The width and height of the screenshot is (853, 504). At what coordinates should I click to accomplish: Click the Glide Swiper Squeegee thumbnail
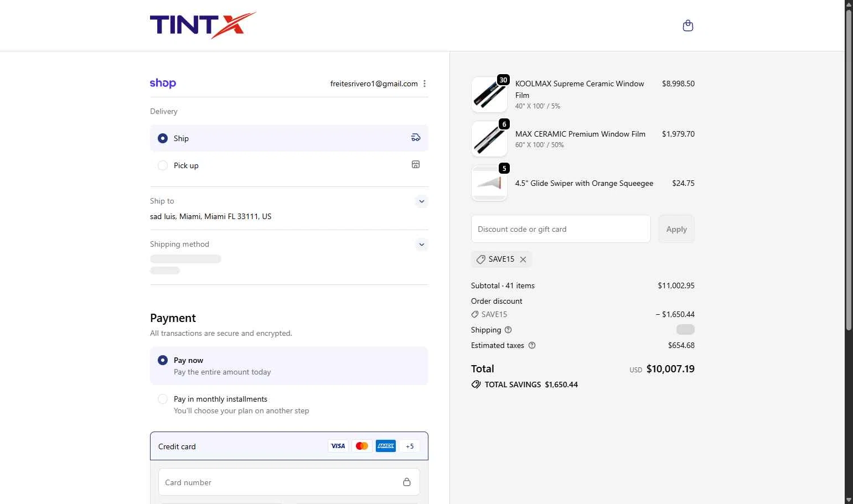489,183
